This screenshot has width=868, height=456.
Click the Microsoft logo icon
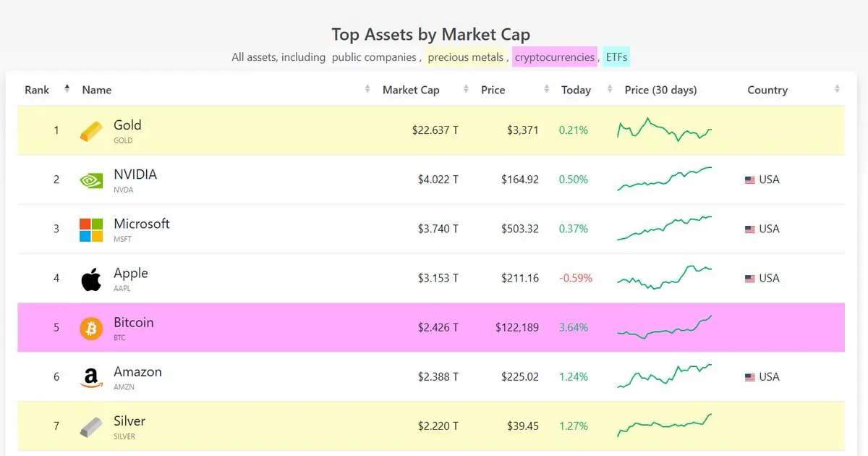click(91, 229)
